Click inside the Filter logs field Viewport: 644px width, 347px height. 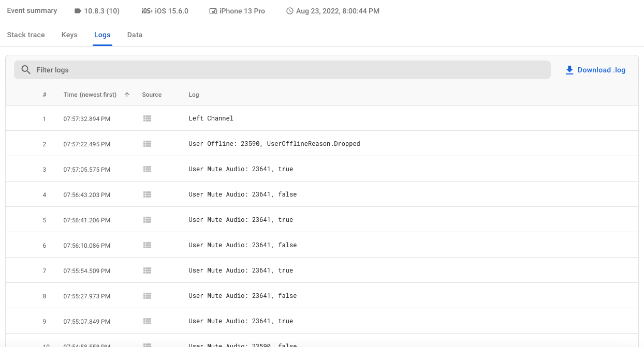coord(207,69)
